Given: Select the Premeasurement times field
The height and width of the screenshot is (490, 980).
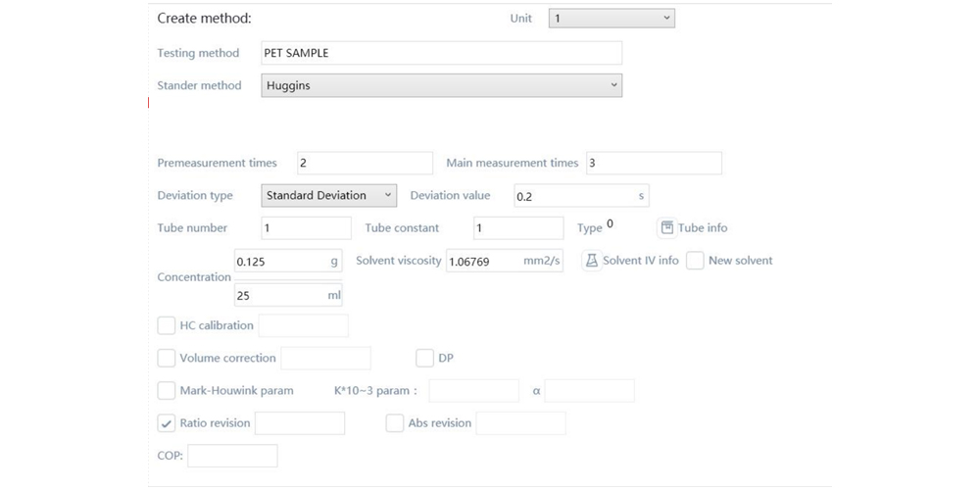Looking at the screenshot, I should 363,163.
